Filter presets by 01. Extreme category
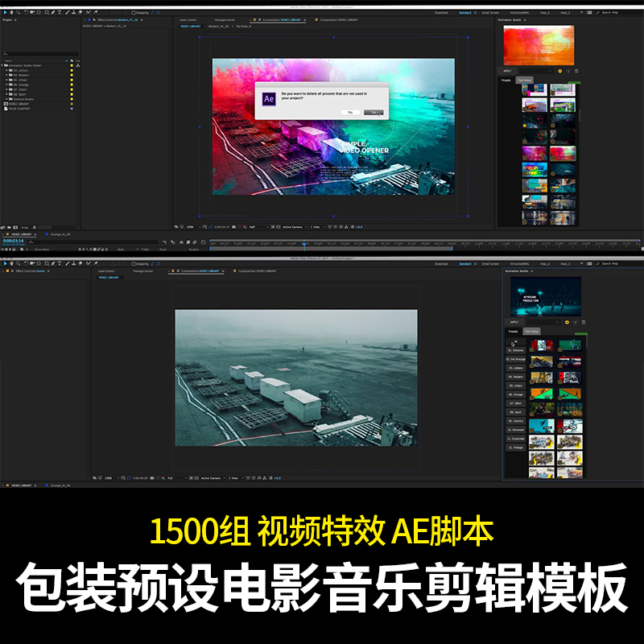The image size is (644, 644). pos(515,350)
